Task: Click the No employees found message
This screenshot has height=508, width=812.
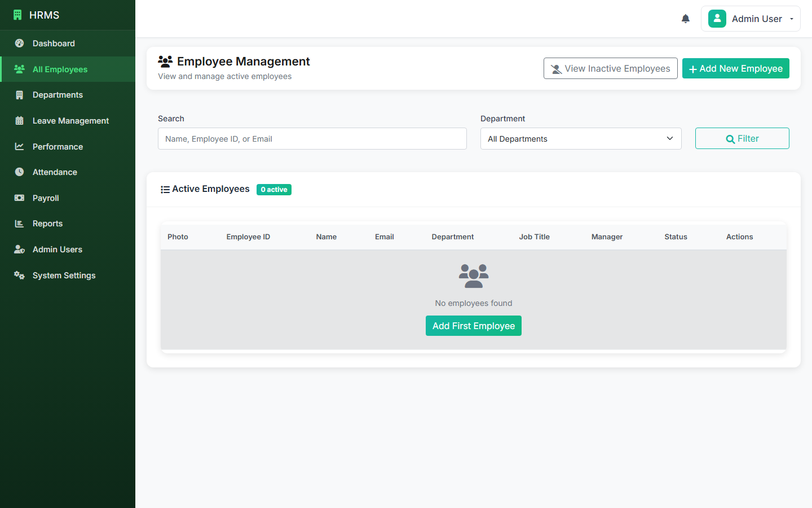Action: click(x=474, y=303)
